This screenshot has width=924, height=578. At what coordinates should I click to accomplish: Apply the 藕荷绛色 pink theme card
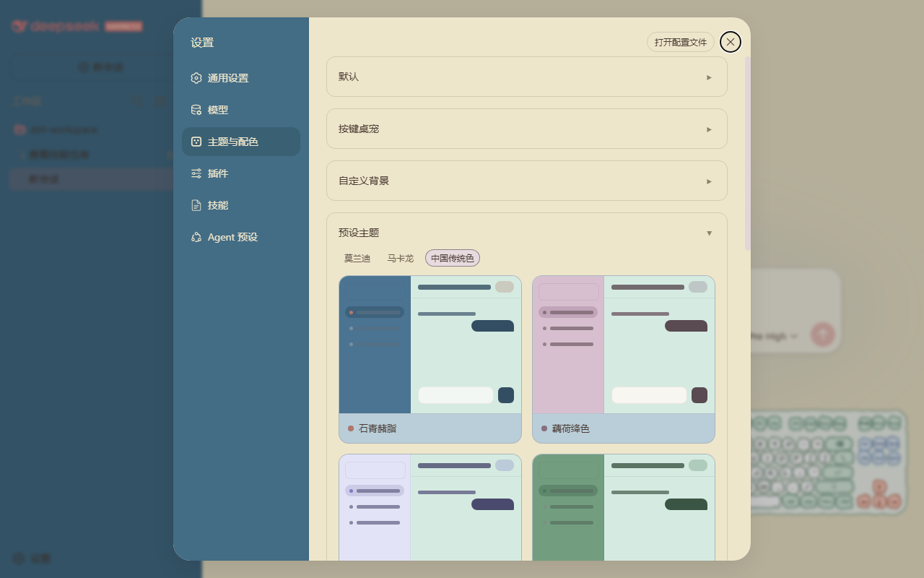624,359
